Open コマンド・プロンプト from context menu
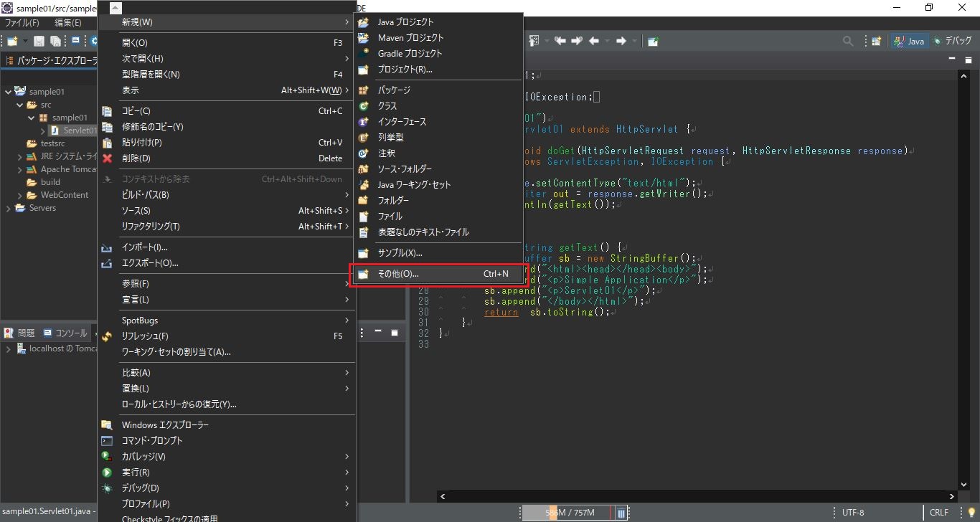This screenshot has height=522, width=980. 227,441
